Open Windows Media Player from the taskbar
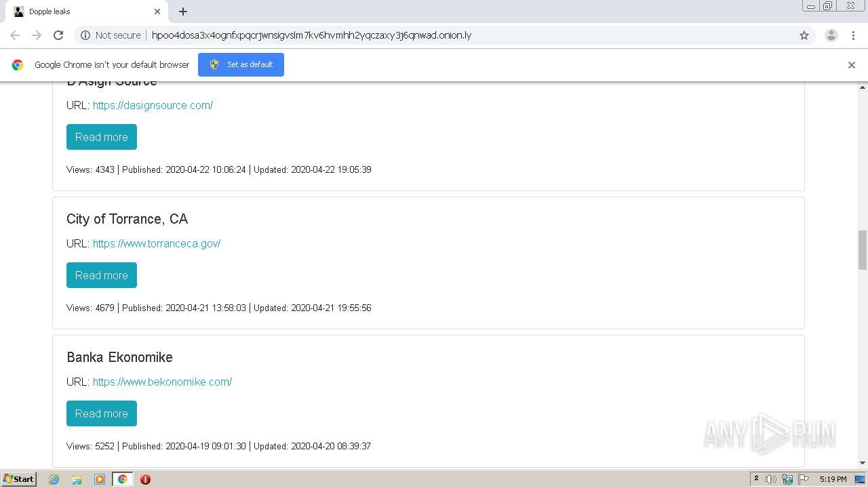This screenshot has width=868, height=488. click(x=100, y=479)
